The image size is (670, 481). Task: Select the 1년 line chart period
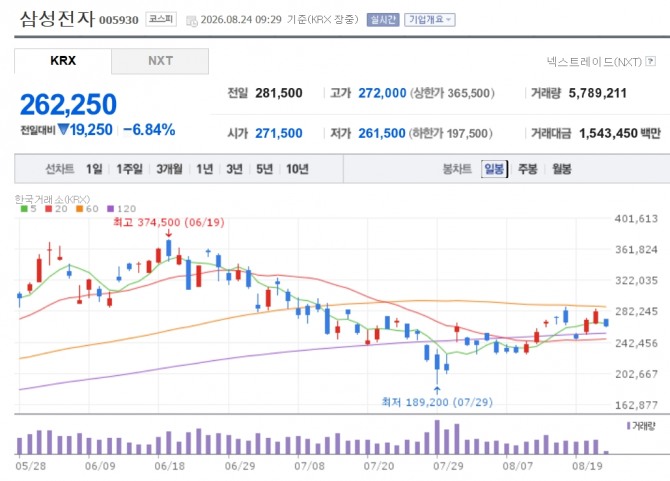tap(205, 169)
